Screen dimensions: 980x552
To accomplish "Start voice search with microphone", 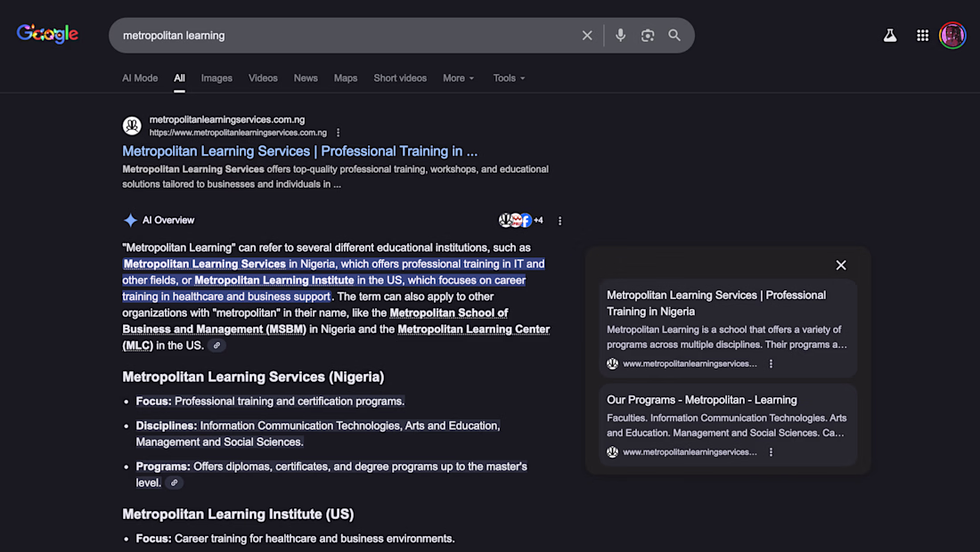I will pyautogui.click(x=620, y=36).
